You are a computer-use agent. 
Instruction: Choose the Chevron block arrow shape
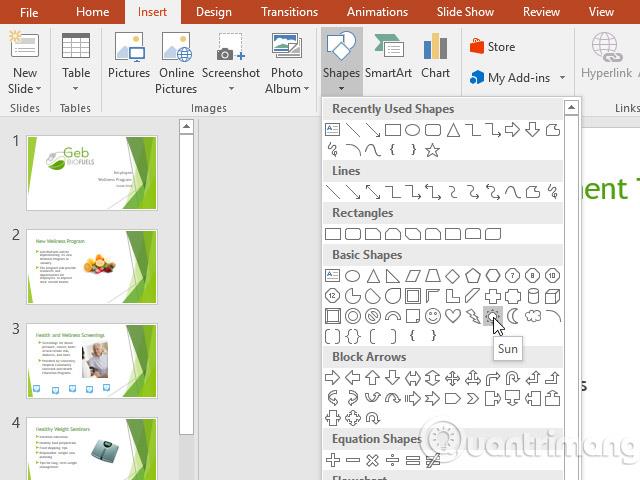coord(473,398)
